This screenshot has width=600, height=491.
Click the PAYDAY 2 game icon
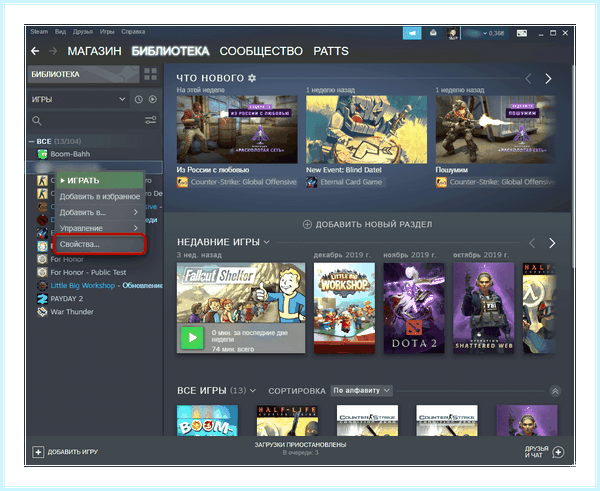(42, 299)
